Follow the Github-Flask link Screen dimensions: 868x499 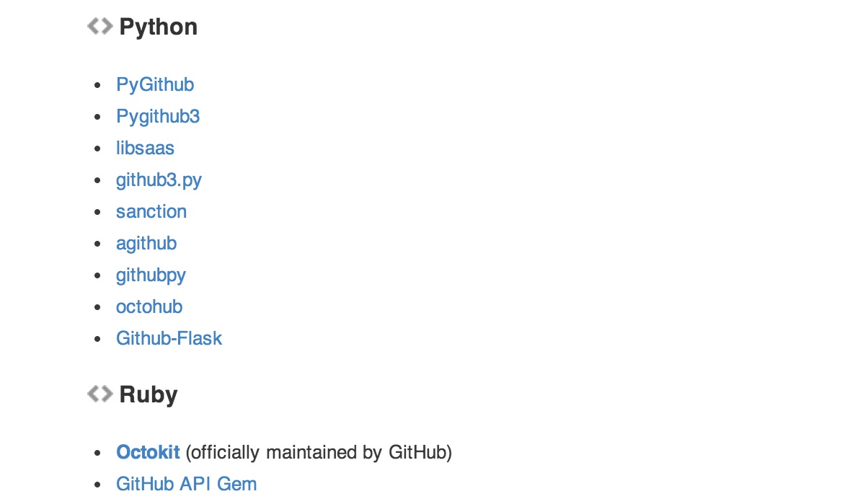tap(169, 338)
